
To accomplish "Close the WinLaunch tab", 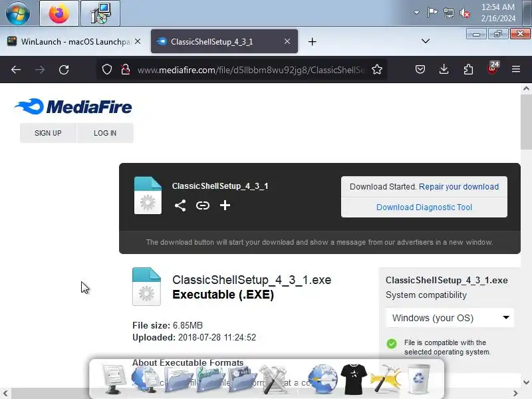I will tap(138, 41).
